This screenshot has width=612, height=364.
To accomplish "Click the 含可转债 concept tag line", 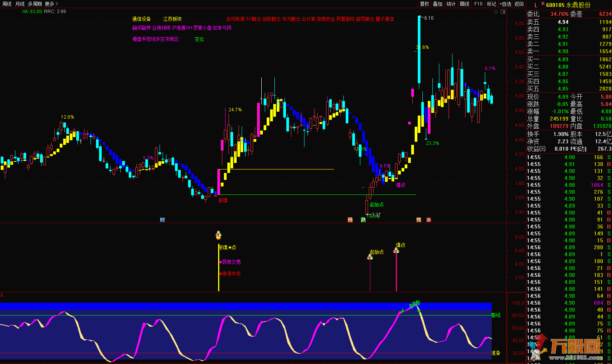I will [x=310, y=19].
